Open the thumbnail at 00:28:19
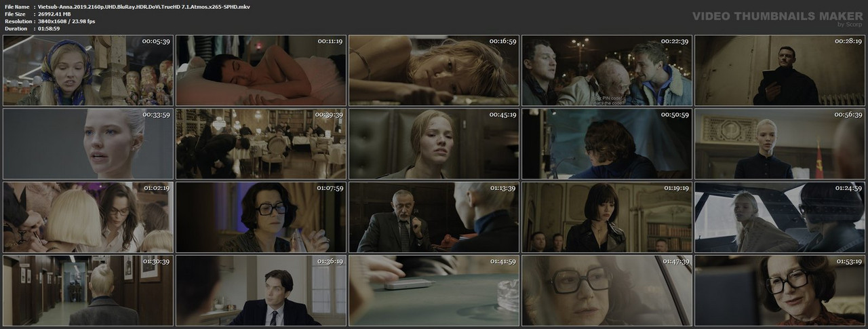 click(780, 71)
